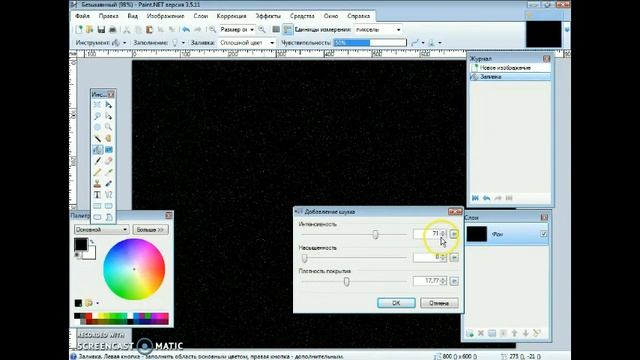The width and height of the screenshot is (640, 360).
Task: Click the Paste clipboard toolbar icon
Action: pos(149,29)
